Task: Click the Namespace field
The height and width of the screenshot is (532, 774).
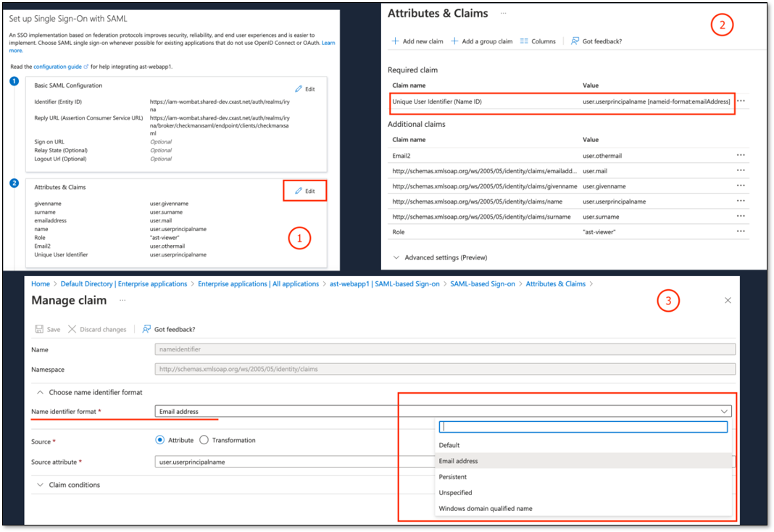Action: pyautogui.click(x=445, y=369)
